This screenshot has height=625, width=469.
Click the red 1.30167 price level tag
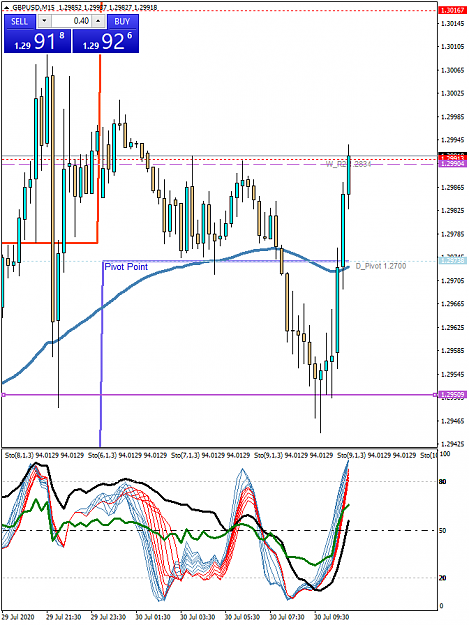click(x=452, y=10)
